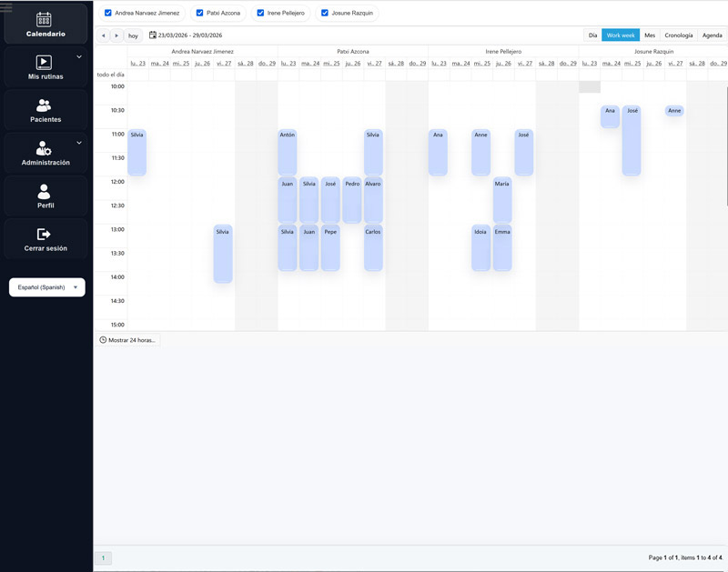Expand the Administración submenu chevron
The height and width of the screenshot is (572, 728).
pos(79,143)
